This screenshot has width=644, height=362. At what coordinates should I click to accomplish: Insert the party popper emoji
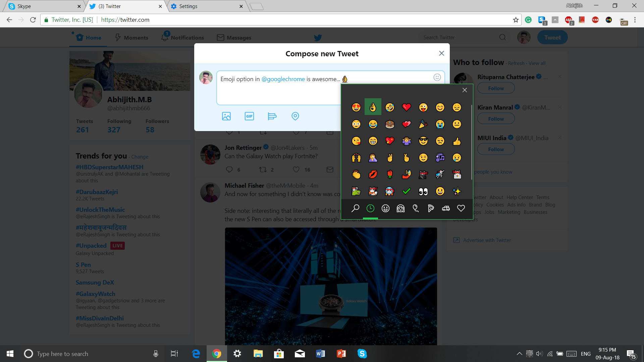tap(423, 124)
